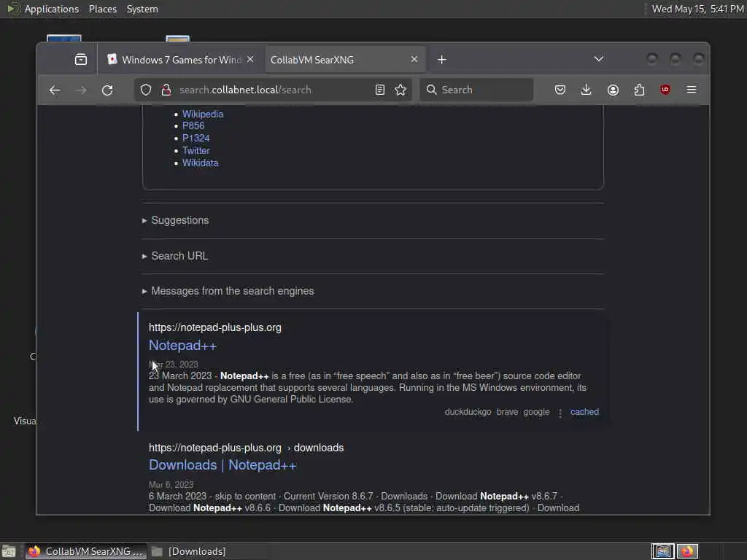Open the Firefox View tab button

pyautogui.click(x=81, y=60)
